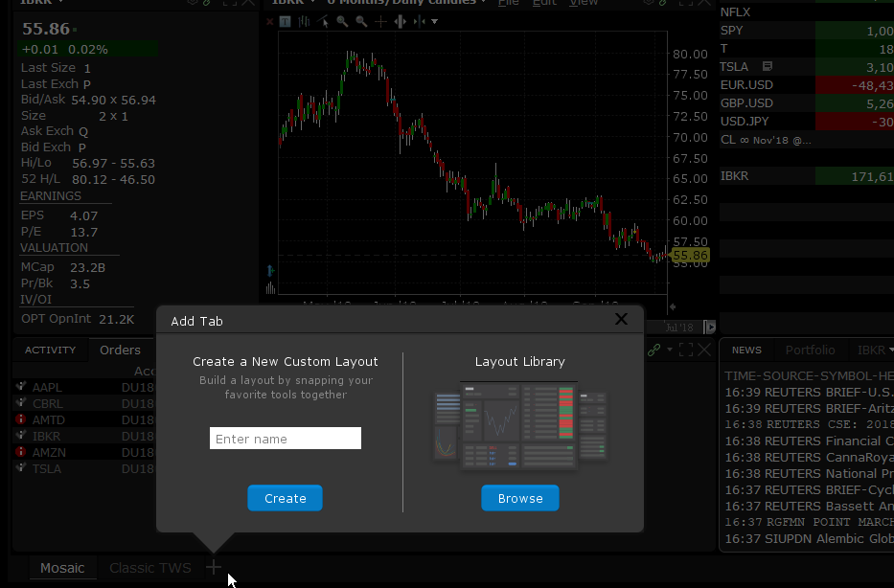The image size is (894, 588).
Task: Open the chart Edit menu
Action: click(x=544, y=3)
